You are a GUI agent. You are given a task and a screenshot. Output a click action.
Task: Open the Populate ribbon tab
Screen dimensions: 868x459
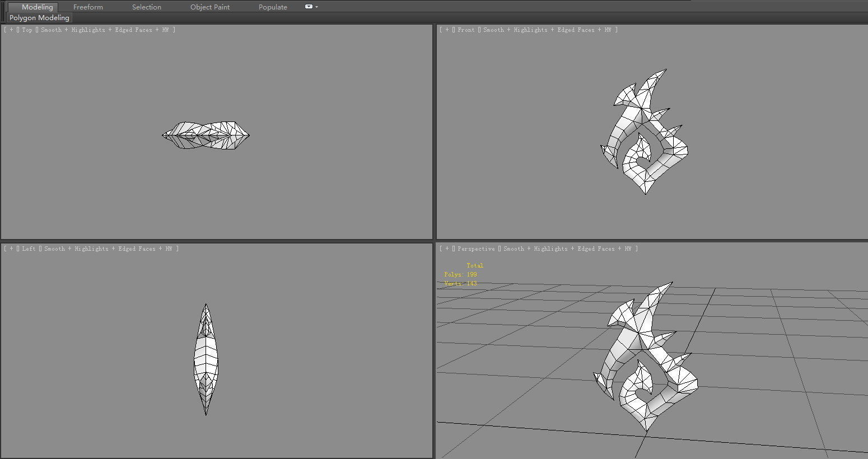(x=273, y=7)
